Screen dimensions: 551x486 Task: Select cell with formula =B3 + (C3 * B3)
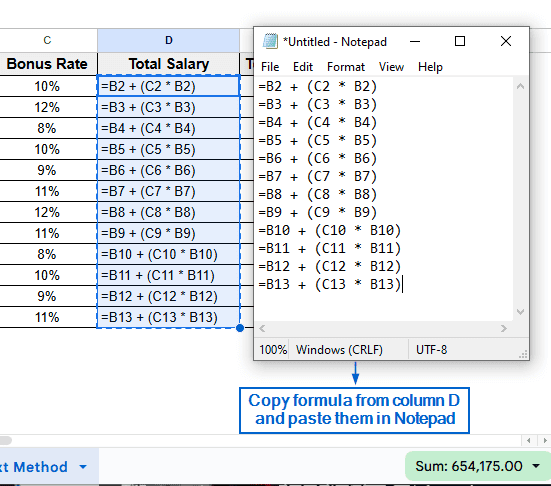coord(169,107)
